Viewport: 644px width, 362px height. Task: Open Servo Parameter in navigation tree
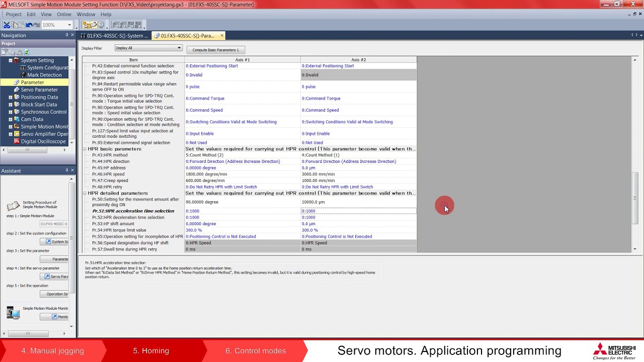(39, 89)
